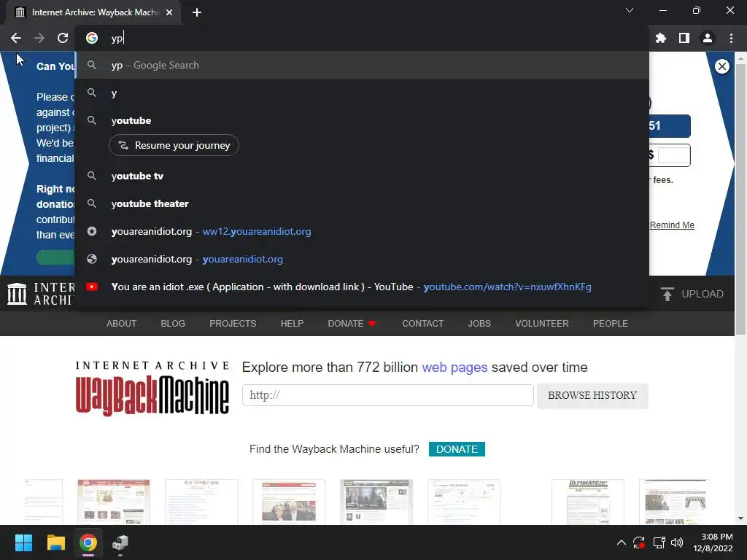Click the teal DONATE button
The width and height of the screenshot is (747, 560).
pyautogui.click(x=457, y=449)
